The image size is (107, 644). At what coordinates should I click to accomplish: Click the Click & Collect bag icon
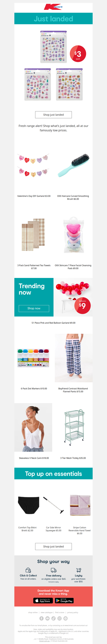coord(28,570)
